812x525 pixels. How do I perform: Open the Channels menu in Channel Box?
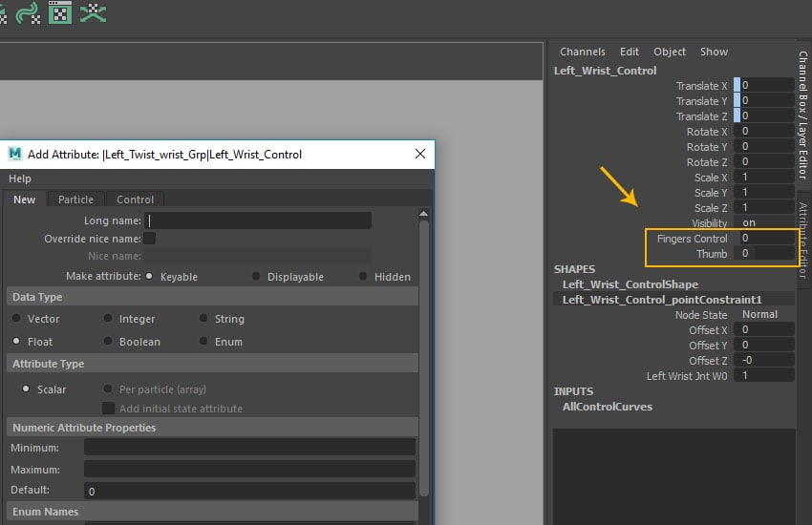(582, 52)
